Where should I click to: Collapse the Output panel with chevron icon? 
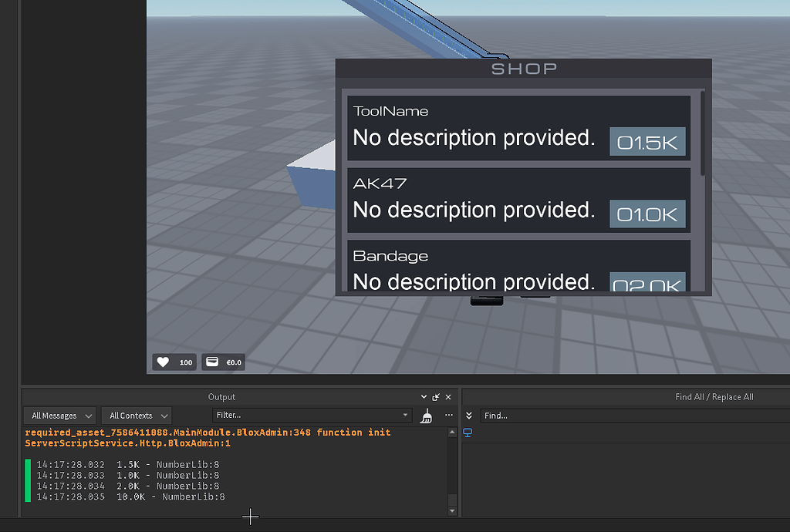point(423,396)
